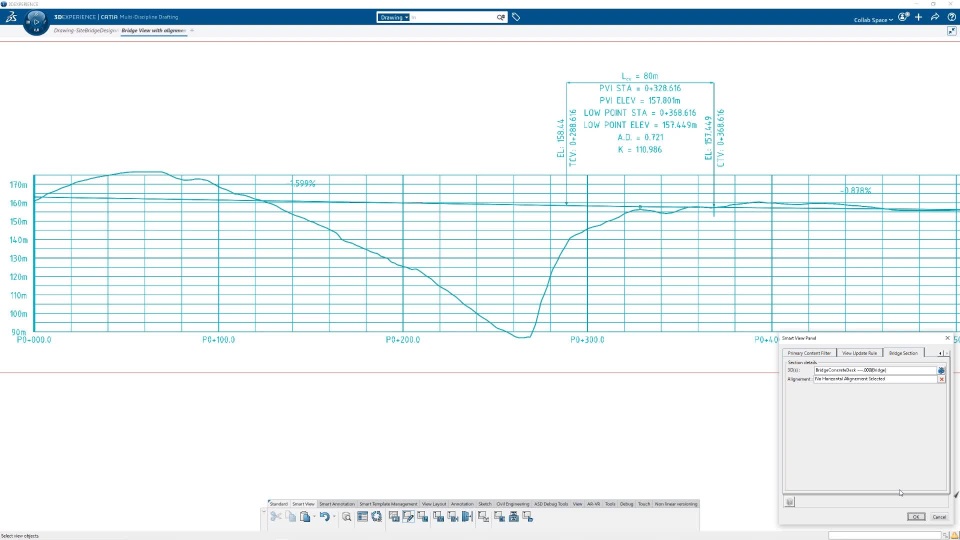
Task: Click the Undo arrow icon
Action: (324, 517)
